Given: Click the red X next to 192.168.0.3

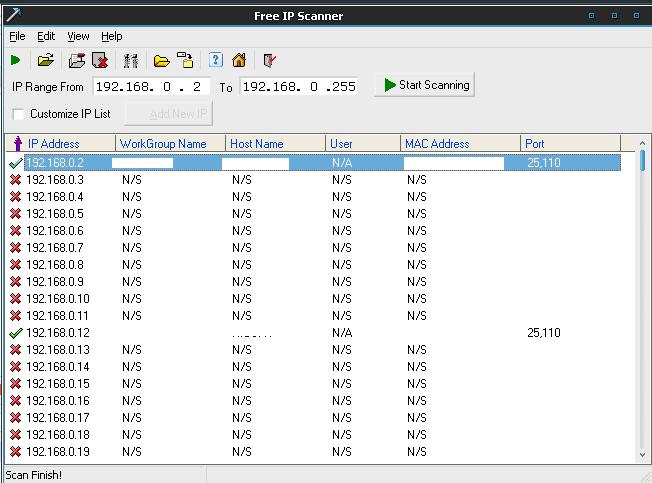Looking at the screenshot, I should [x=15, y=180].
